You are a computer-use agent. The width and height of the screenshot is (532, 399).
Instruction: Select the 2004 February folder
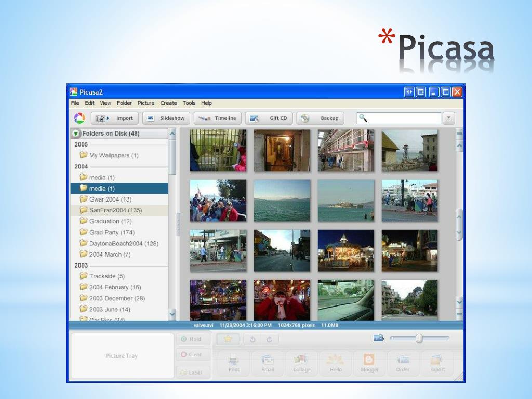119,287
